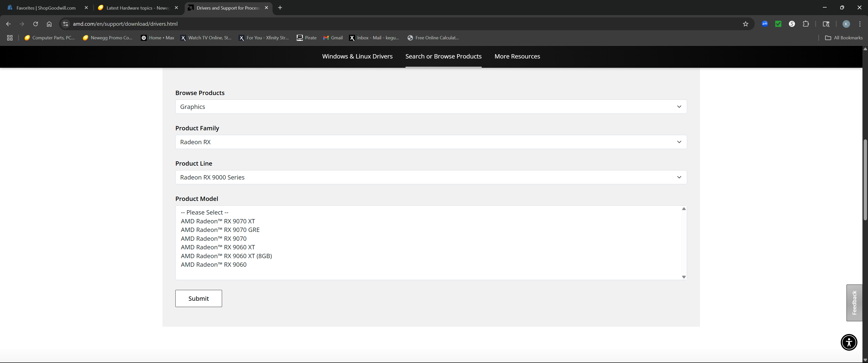The image size is (868, 363).
Task: Open a new browser tab
Action: (x=280, y=8)
